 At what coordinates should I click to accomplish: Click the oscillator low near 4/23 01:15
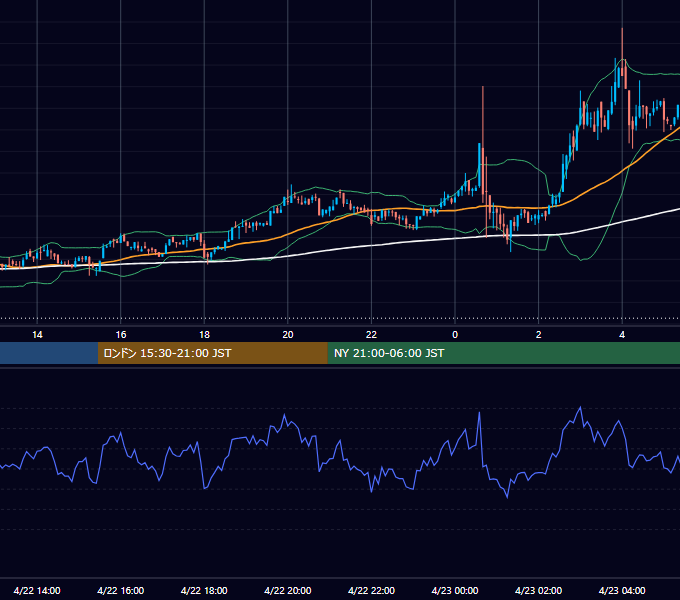coord(507,496)
